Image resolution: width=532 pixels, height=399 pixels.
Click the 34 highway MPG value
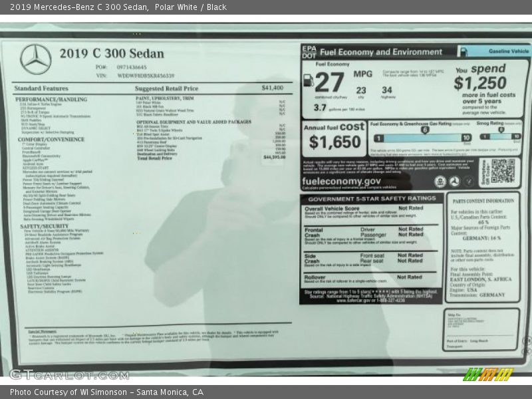387,90
